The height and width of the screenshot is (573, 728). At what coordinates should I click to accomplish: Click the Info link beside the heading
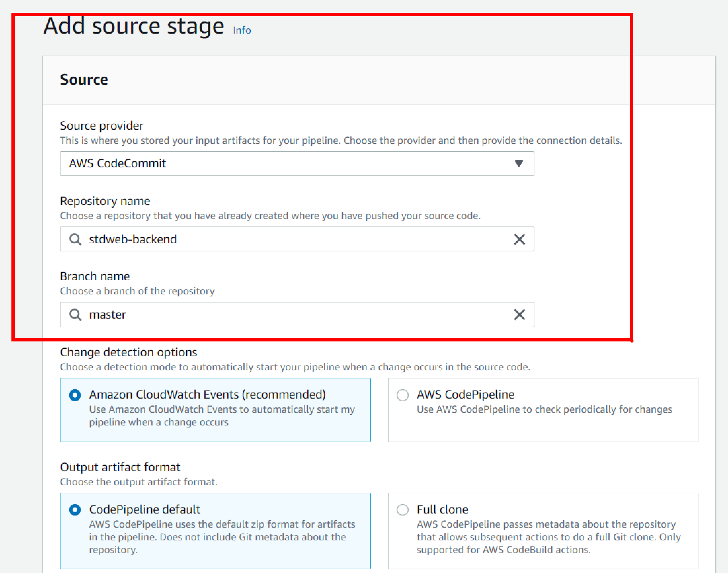click(x=242, y=30)
